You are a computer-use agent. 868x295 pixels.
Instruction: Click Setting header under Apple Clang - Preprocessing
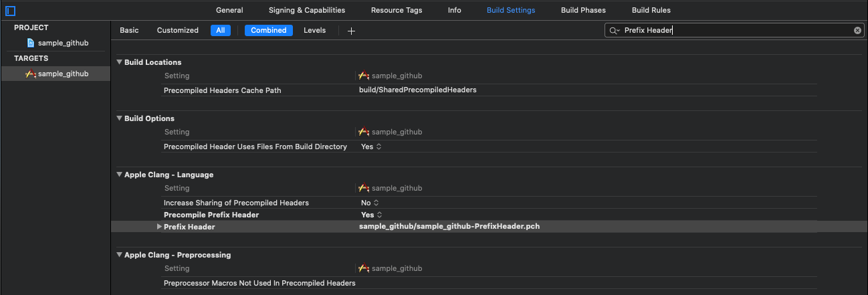coord(177,268)
